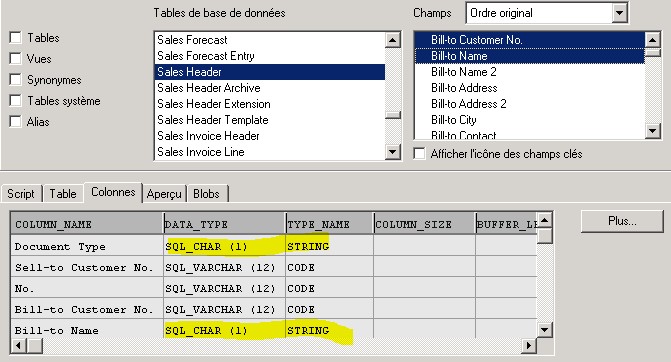Select Sales Forecast in the tables list

(270, 40)
